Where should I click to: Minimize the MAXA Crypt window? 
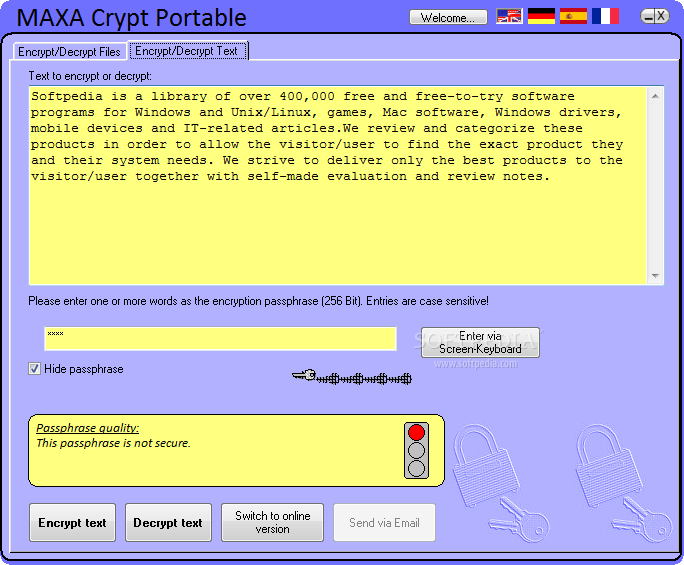coord(648,17)
